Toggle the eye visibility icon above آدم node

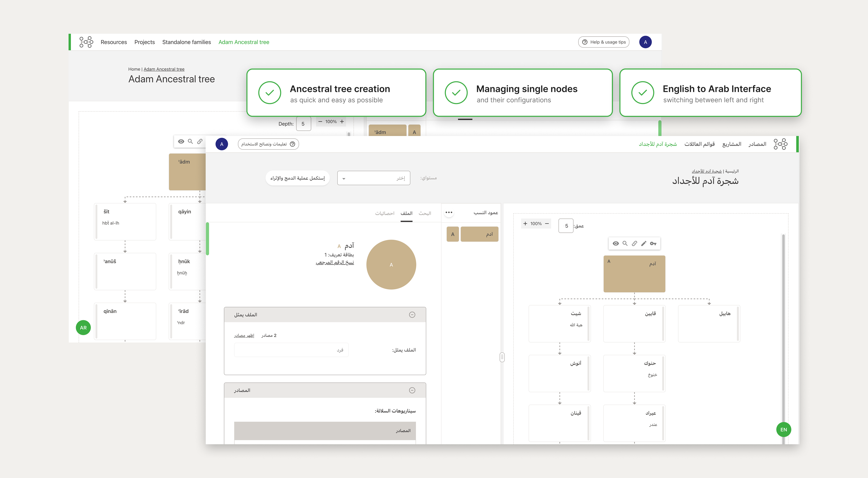[x=616, y=243]
